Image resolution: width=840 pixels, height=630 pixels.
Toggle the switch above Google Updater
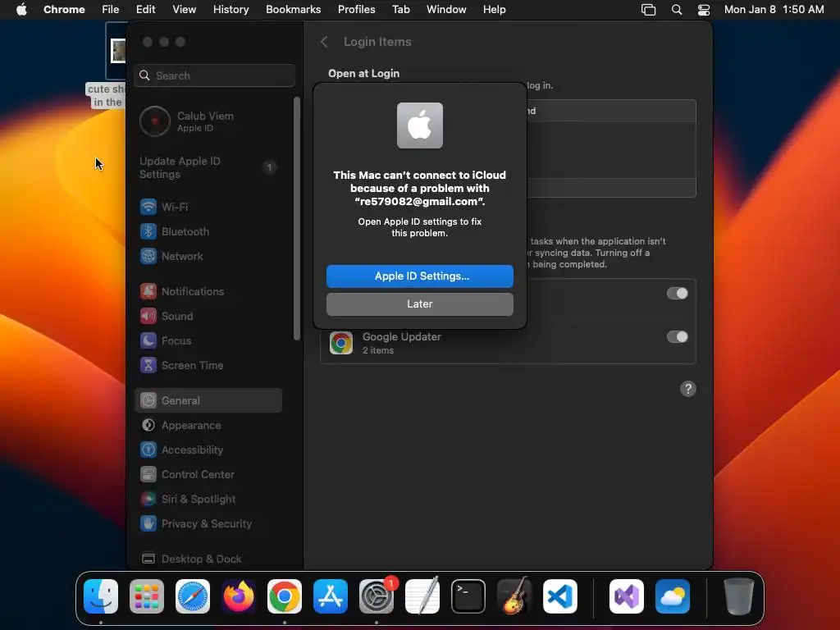[677, 294]
